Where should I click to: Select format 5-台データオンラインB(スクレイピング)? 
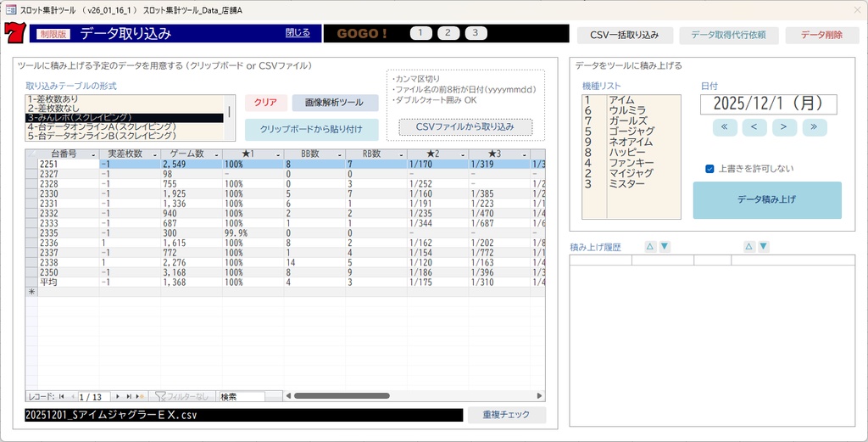(x=125, y=135)
